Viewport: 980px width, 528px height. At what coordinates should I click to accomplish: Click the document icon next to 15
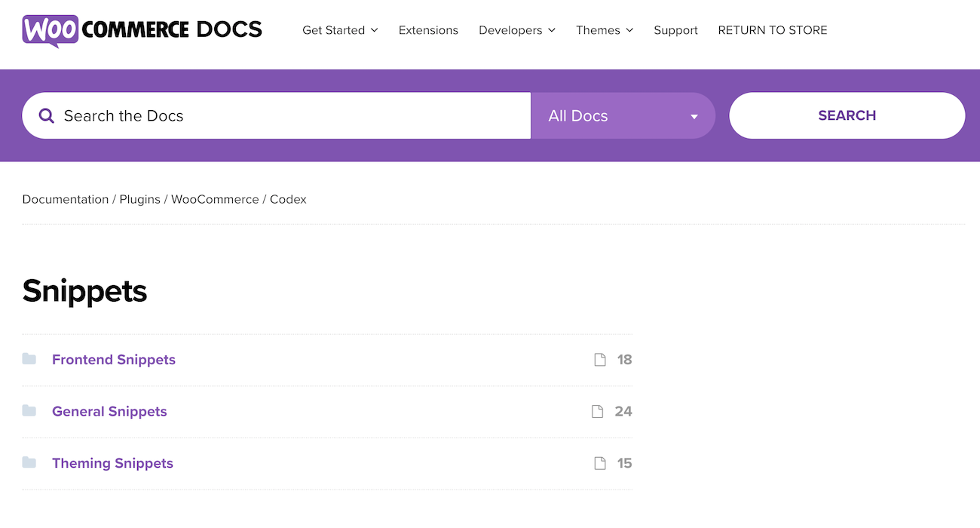coord(600,463)
